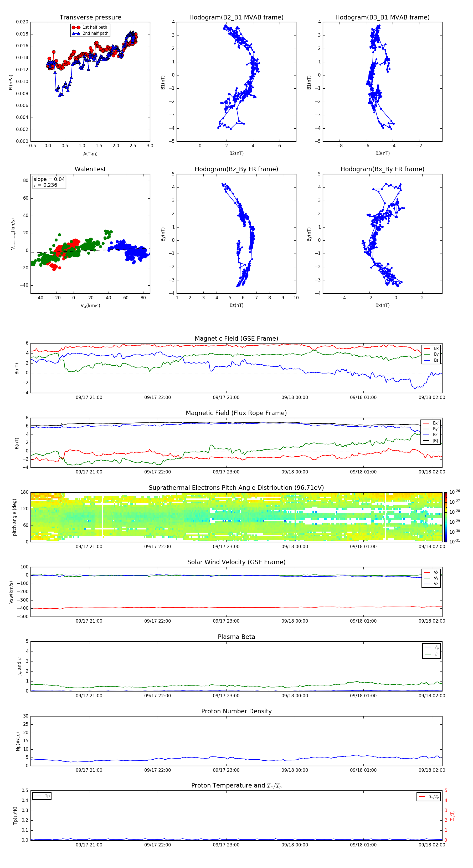Image resolution: width=473 pixels, height=868 pixels.
Task: Select the "1st half path" legend entry
Action: point(90,27)
